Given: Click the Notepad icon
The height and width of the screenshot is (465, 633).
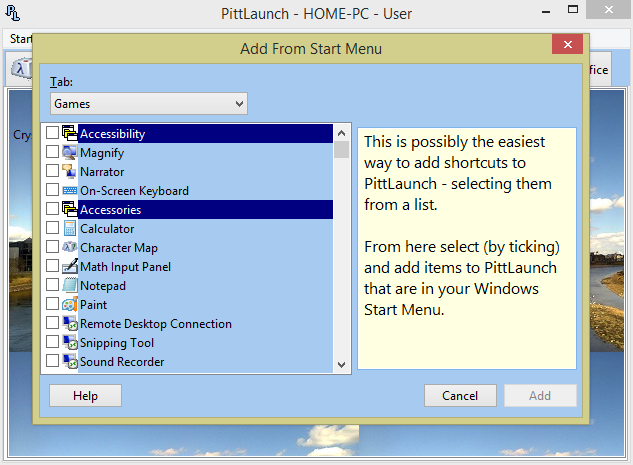Looking at the screenshot, I should tap(70, 286).
